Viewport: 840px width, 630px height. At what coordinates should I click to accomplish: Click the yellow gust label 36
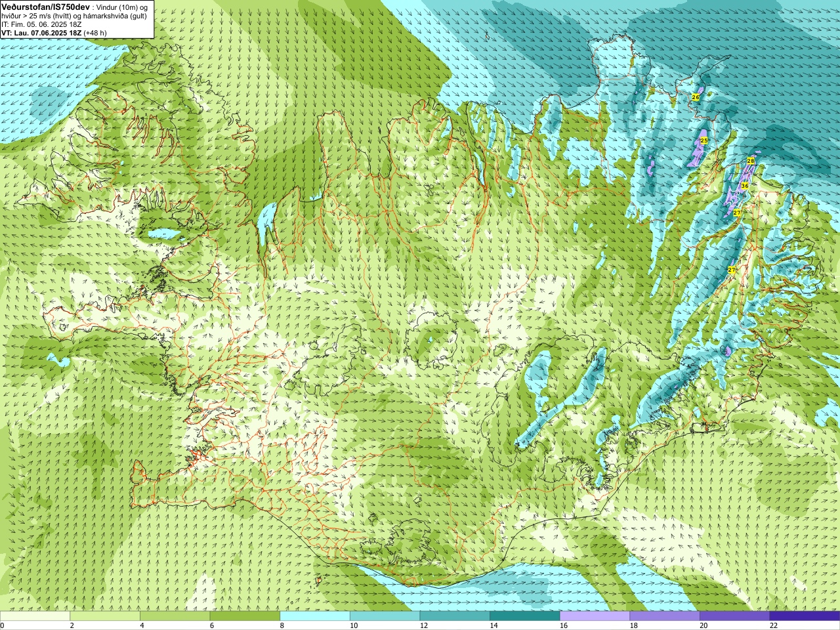coord(744,186)
